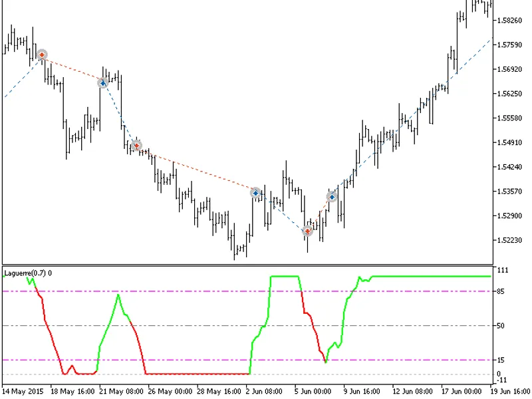Click the 85 indicator level value

coord(501,291)
